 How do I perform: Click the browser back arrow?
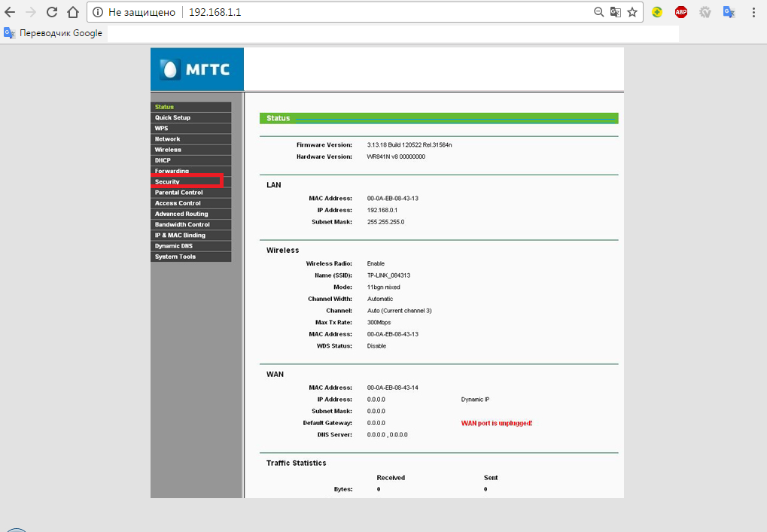11,12
